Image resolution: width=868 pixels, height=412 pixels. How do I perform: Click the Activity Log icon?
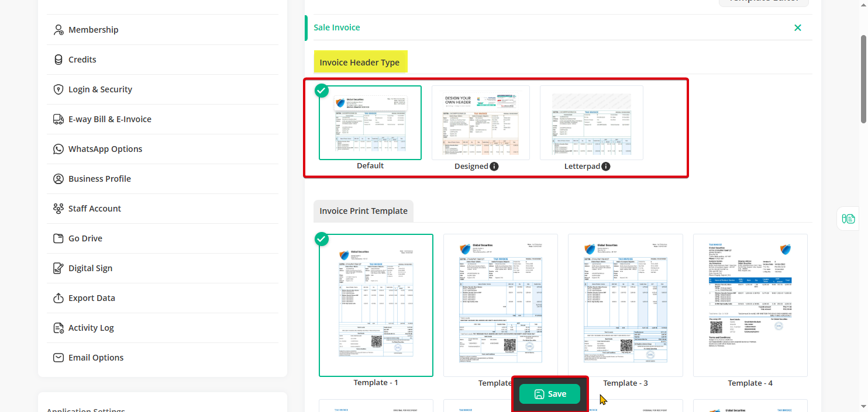[58, 328]
